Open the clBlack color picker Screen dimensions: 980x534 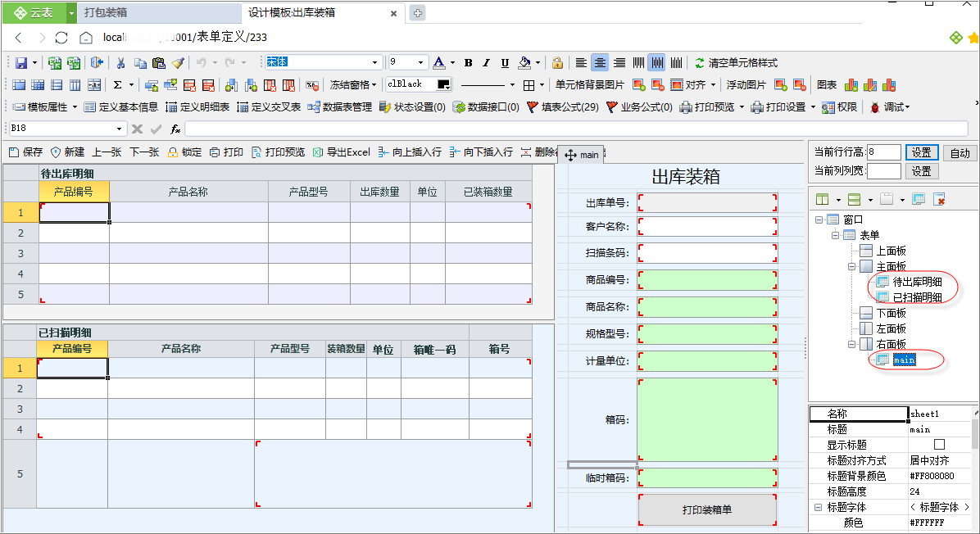[444, 84]
